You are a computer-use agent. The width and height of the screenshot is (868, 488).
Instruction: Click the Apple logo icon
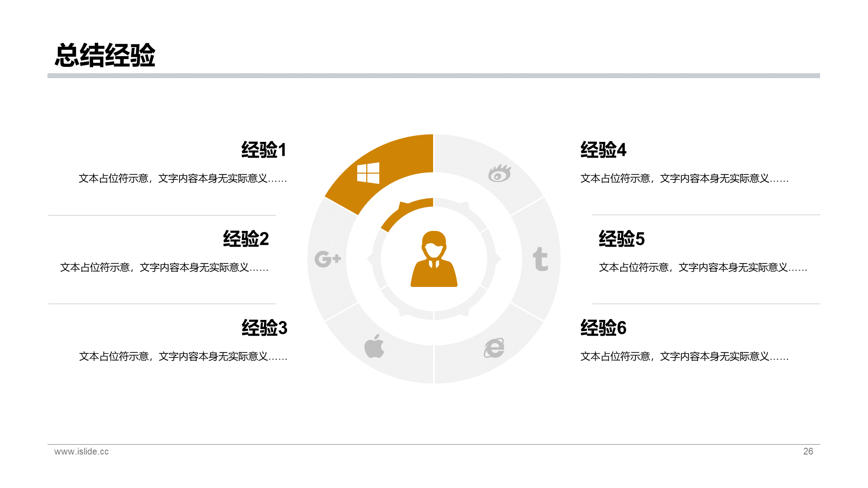(374, 346)
